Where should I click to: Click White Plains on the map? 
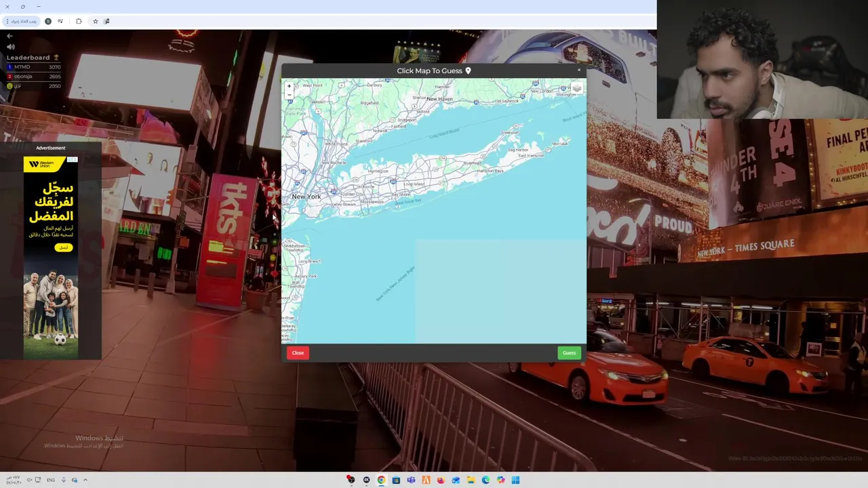point(336,144)
